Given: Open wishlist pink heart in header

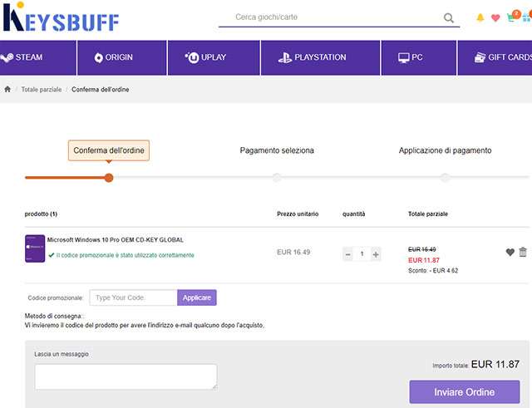Looking at the screenshot, I should click(x=495, y=17).
